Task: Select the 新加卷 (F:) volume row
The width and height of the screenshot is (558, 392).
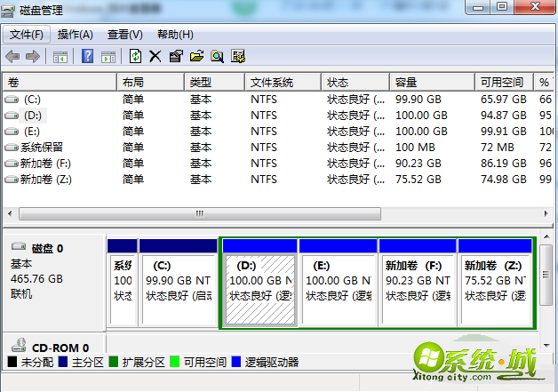Action: coord(277,164)
